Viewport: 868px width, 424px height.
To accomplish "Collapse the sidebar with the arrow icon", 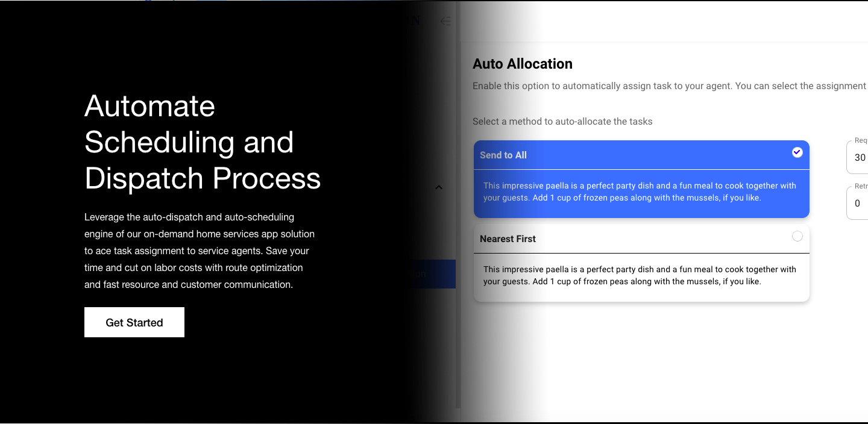I will click(445, 21).
